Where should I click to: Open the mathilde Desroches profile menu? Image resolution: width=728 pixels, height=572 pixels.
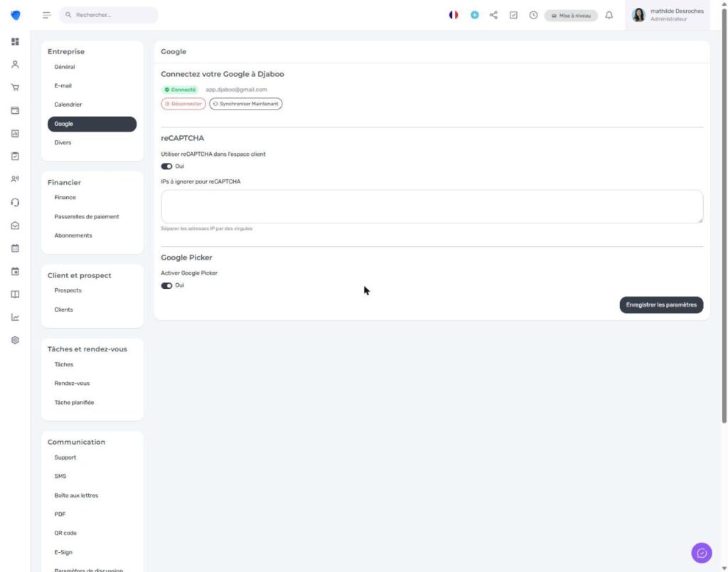[x=668, y=16]
